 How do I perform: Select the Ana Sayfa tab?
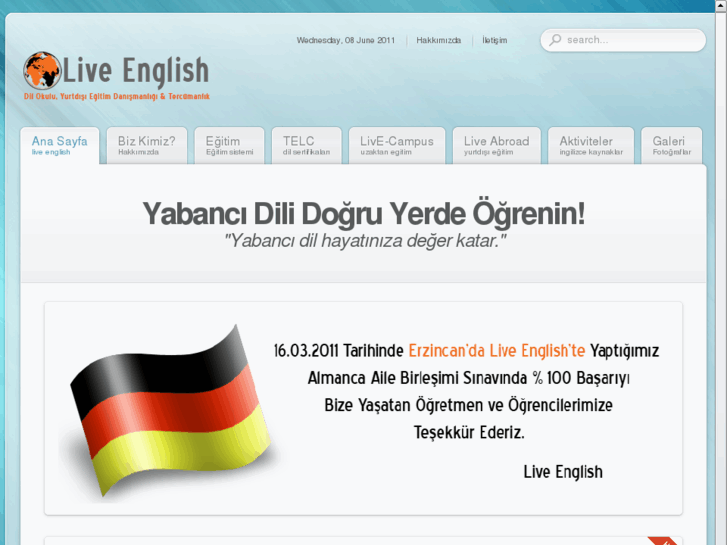point(60,145)
